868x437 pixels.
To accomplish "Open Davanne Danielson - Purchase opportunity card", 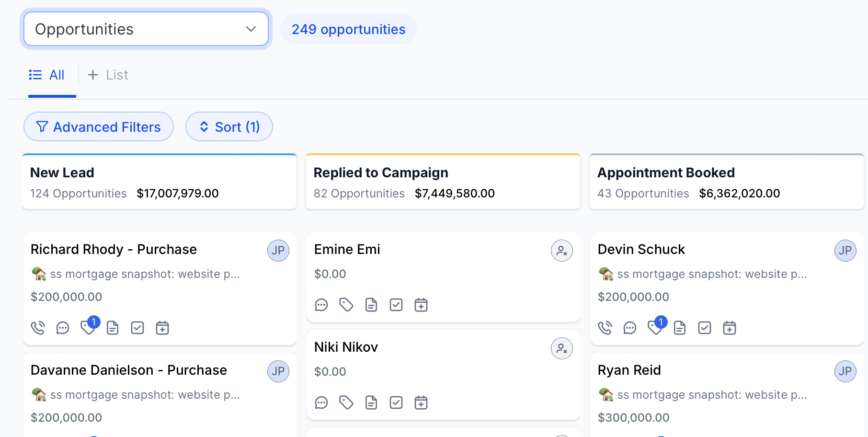I will point(129,370).
